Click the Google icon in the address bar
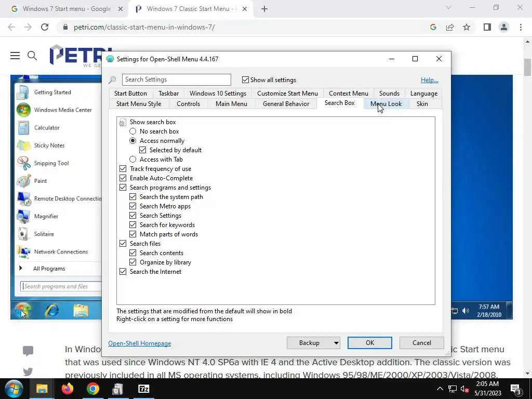Viewport: 532px width, 399px height. [433, 27]
